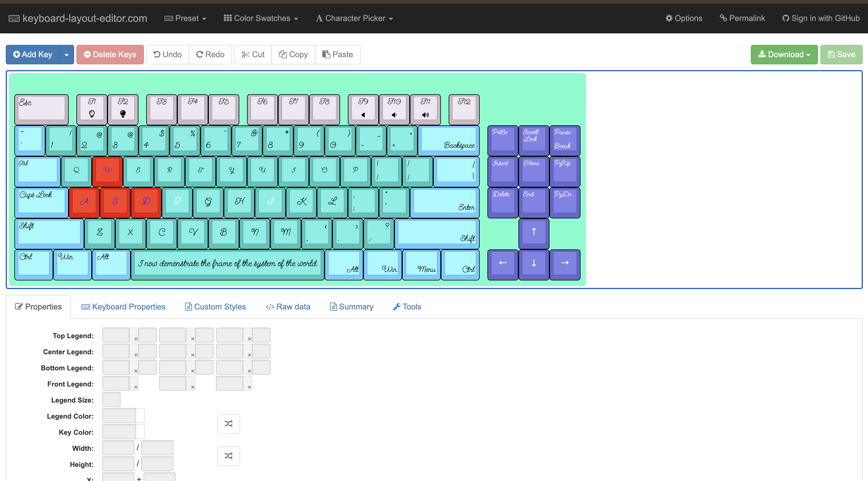Screen dimensions: 868x481
Task: Switch to the Raw data tab
Action: pos(288,306)
